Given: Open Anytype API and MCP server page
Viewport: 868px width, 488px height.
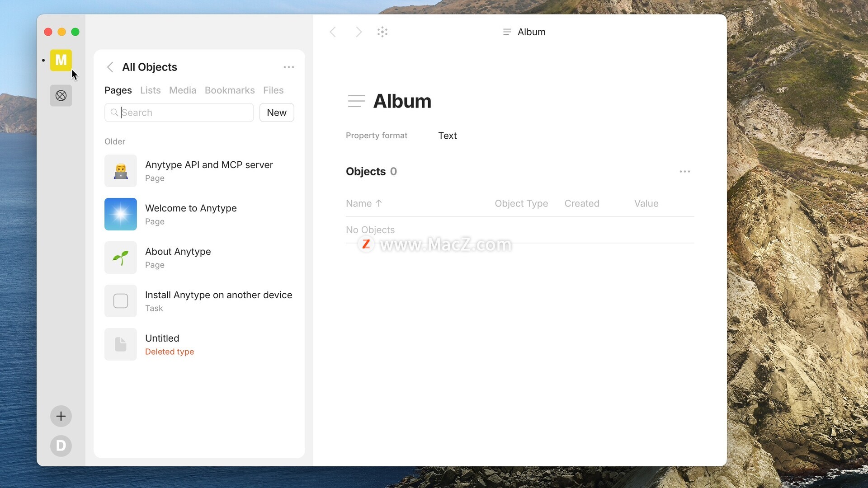Looking at the screenshot, I should pos(199,171).
